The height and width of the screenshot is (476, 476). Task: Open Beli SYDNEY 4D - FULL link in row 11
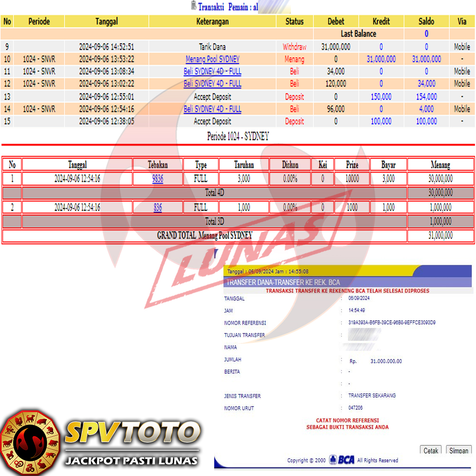(x=212, y=71)
